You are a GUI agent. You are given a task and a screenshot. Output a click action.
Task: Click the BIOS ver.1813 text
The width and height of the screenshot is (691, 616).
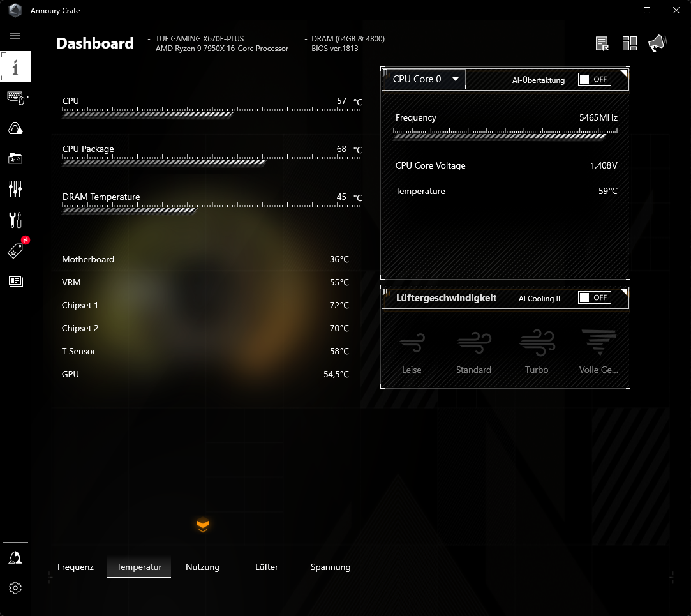335,49
